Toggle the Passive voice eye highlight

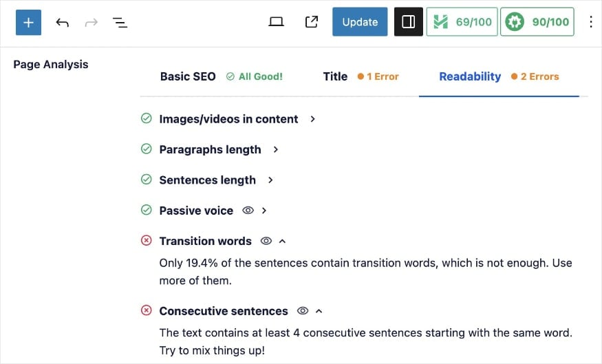click(x=248, y=211)
